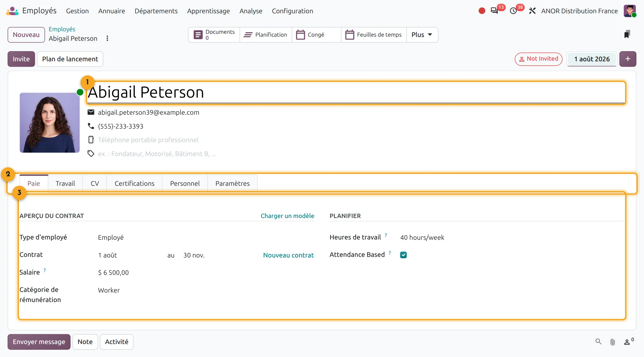This screenshot has height=357, width=644.
Task: Click the phone handset icon
Action: (91, 126)
